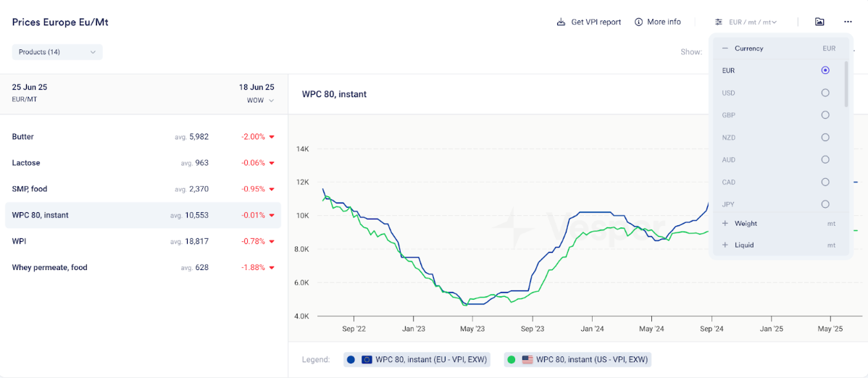Click the red down arrow beside Butter
The image size is (868, 378).
tap(272, 137)
